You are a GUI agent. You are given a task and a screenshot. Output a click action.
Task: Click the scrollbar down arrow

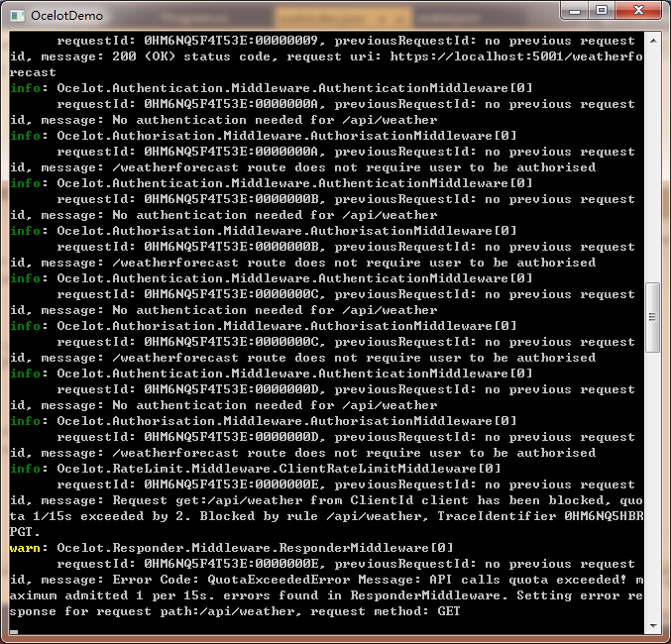coord(653,626)
